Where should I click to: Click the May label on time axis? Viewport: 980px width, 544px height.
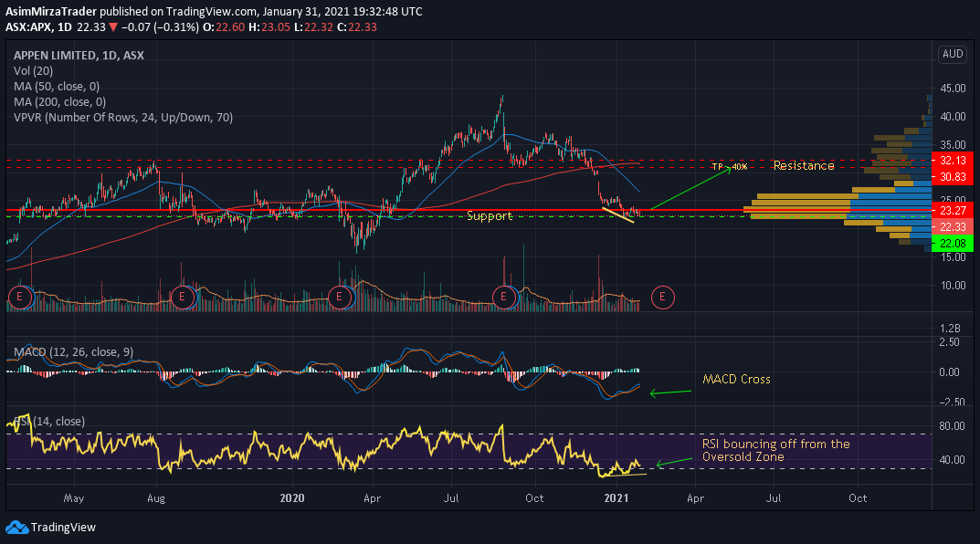(x=74, y=497)
